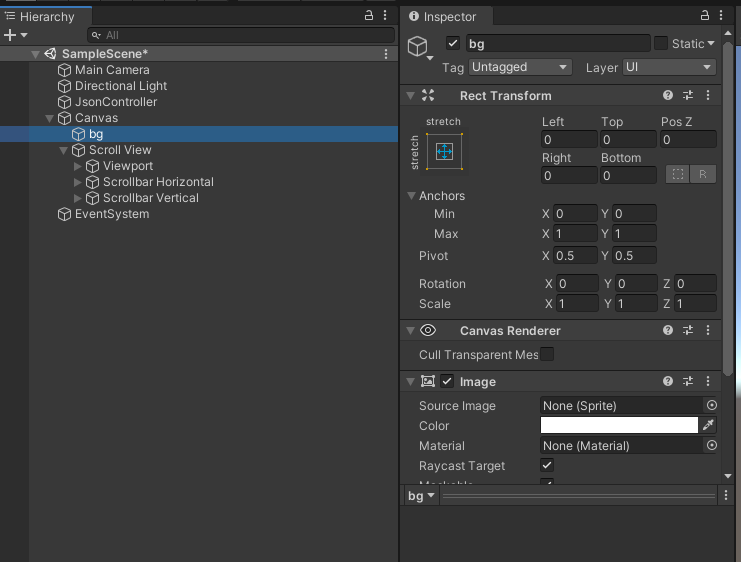This screenshot has width=741, height=562.
Task: Uncheck Raycast Target checkbox
Action: [x=547, y=465]
